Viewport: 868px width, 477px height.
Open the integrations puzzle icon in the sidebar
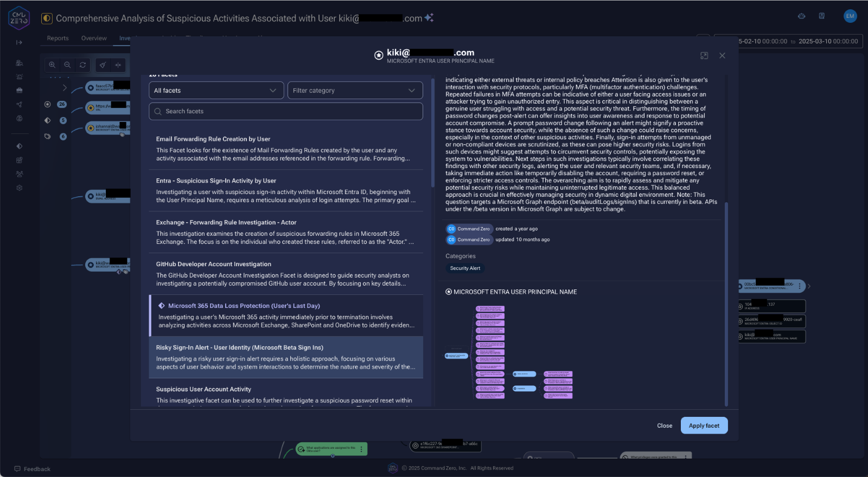20,160
